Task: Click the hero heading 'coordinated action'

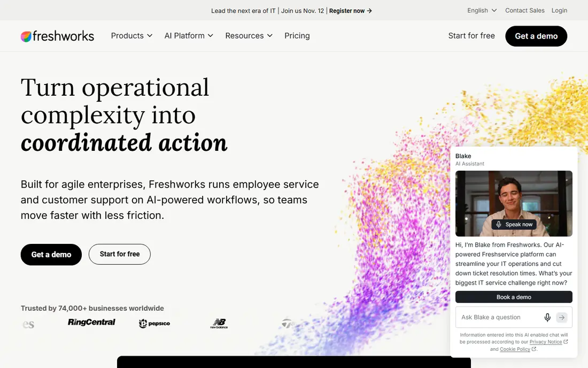Action: pyautogui.click(x=124, y=143)
